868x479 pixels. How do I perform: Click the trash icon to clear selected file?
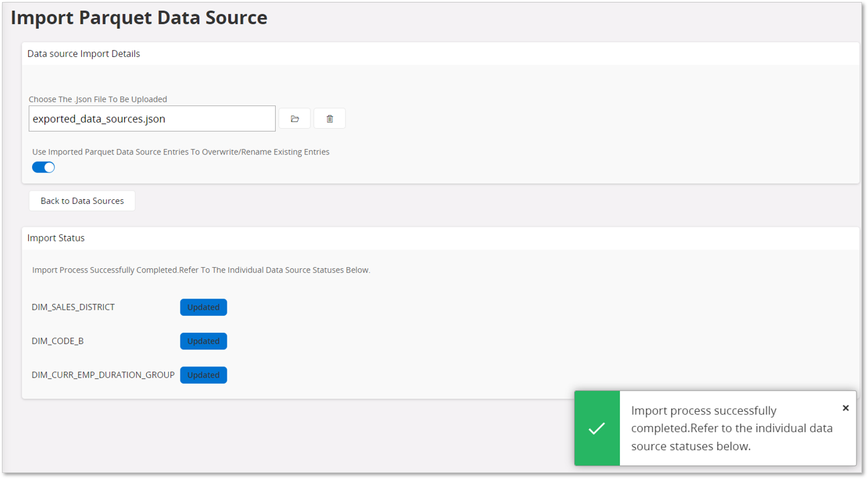pos(329,119)
